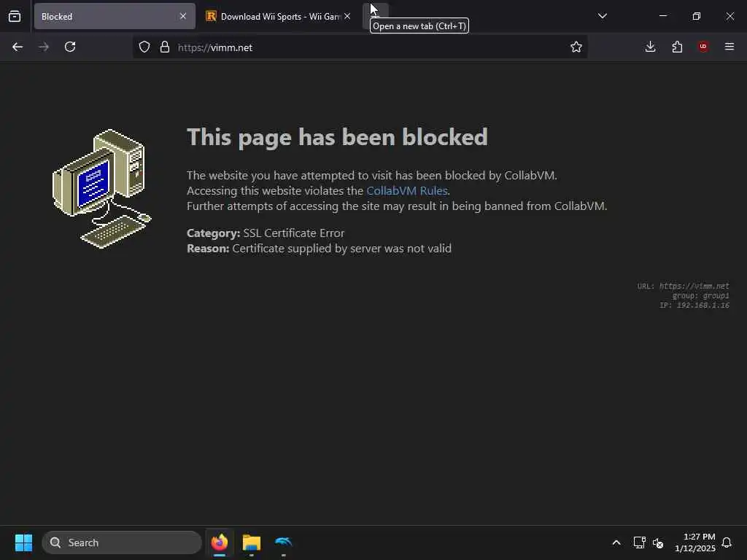Close the Download Wii Sports tab
This screenshot has height=560, width=747.
click(347, 16)
